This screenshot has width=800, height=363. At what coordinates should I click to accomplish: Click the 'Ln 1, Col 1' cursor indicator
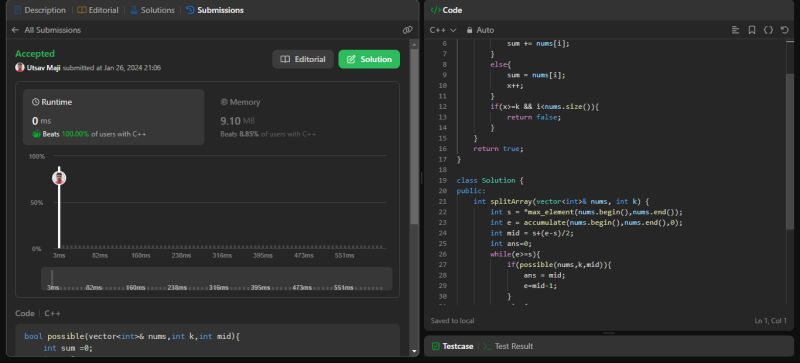770,321
